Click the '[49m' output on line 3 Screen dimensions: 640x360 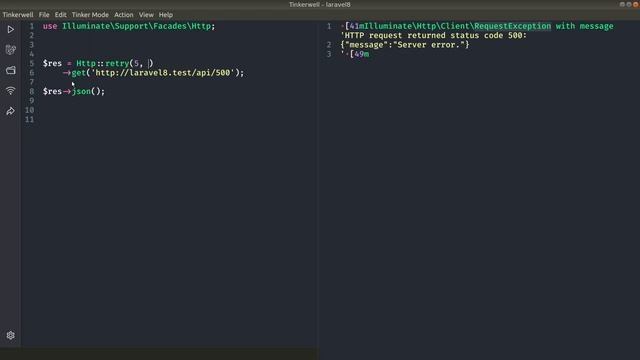[359, 54]
